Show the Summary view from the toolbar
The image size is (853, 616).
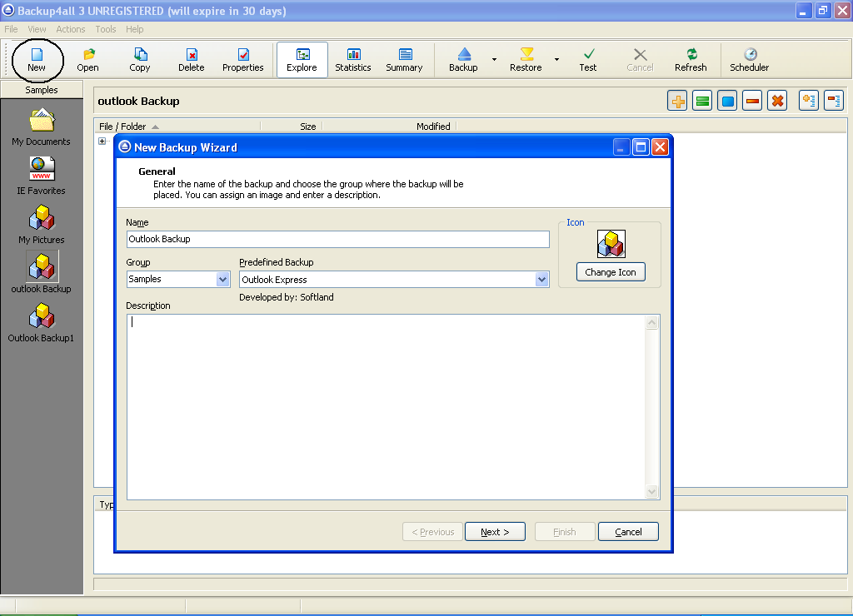point(404,60)
